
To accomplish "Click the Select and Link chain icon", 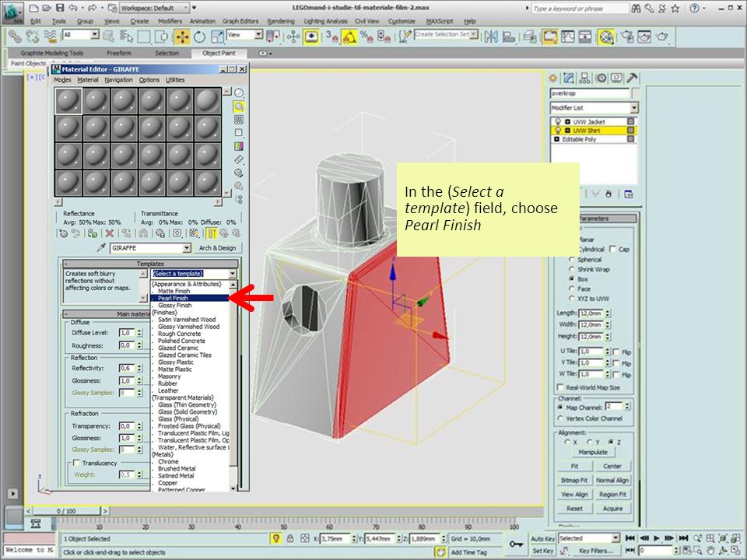I will [15, 37].
